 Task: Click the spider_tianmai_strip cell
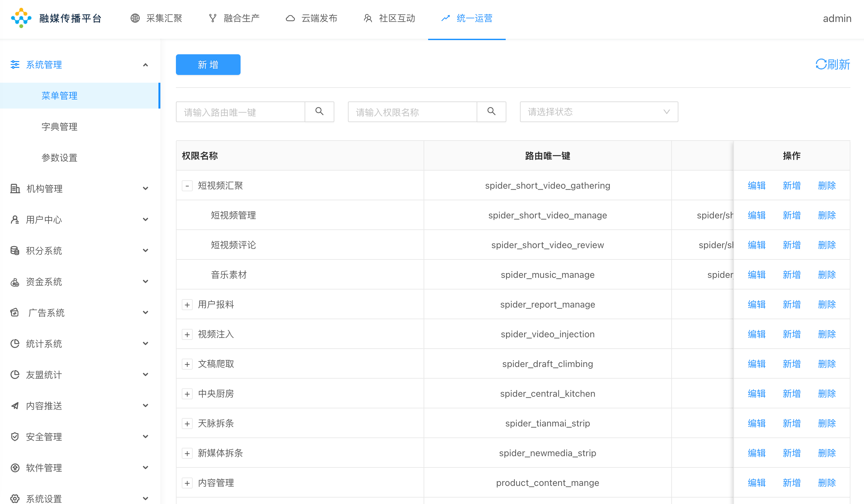(x=547, y=424)
